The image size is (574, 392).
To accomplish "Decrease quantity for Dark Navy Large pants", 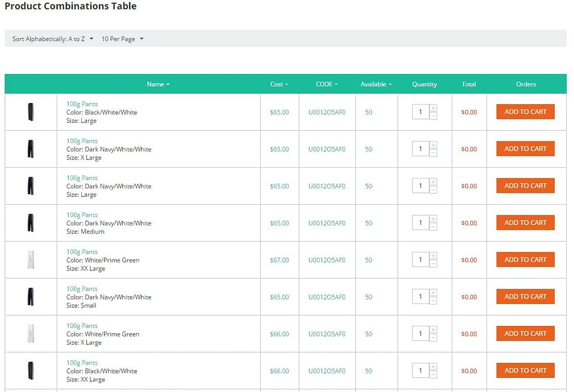I will coord(433,190).
